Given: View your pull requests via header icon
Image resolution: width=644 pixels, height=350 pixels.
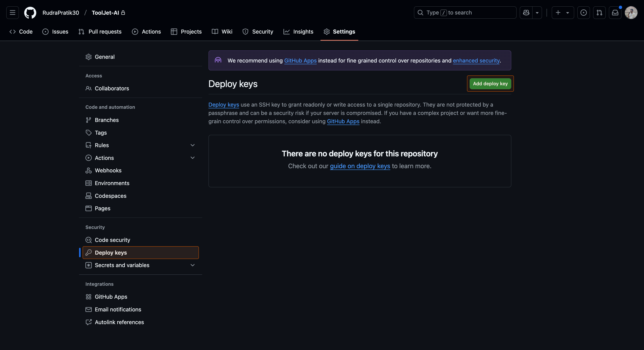Looking at the screenshot, I should [x=599, y=12].
